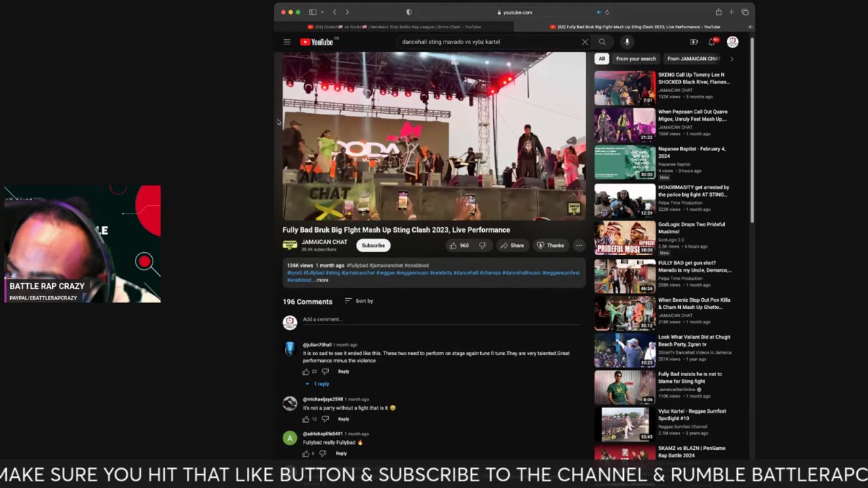Switch to the Dialect vs Stuttz tab

coord(394,27)
